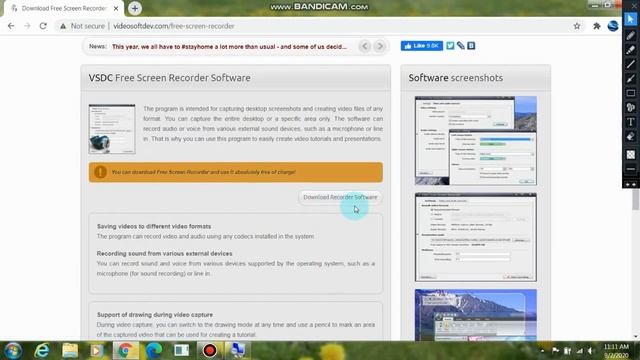The height and width of the screenshot is (360, 640).
Task: Open Microsoft Edge from the taskbar
Action: (154, 351)
